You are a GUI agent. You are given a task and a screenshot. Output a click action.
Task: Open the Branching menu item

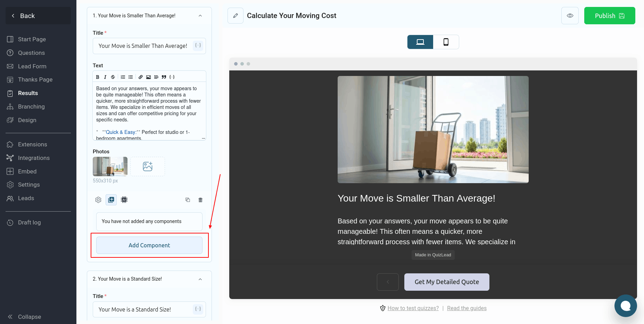point(31,106)
